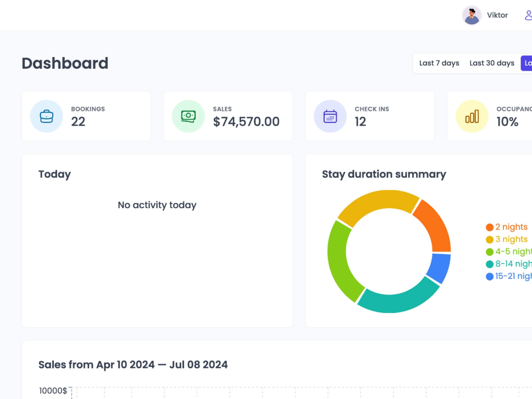Screen dimensions: 532x399
Task: Click the No activity today message
Action: 157,205
